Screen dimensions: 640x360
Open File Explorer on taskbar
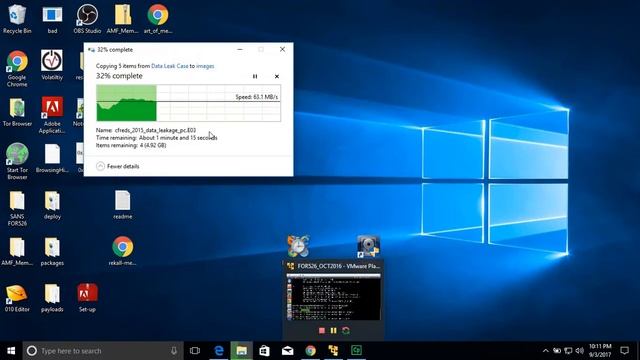(x=242, y=351)
